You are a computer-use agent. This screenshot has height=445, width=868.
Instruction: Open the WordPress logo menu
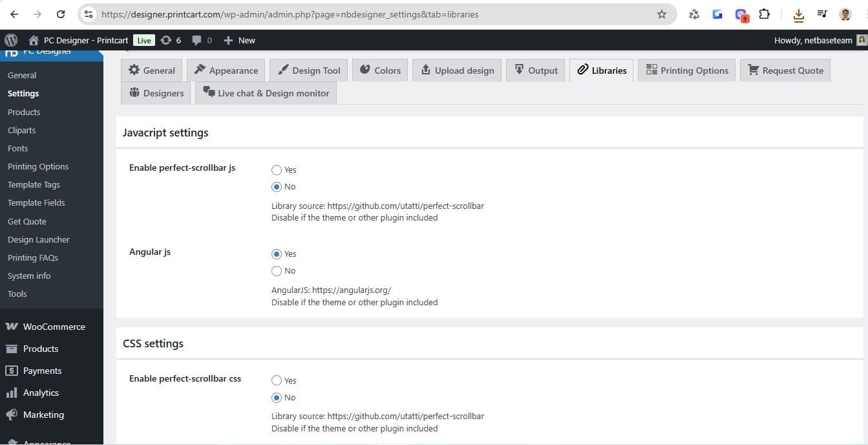(x=11, y=40)
